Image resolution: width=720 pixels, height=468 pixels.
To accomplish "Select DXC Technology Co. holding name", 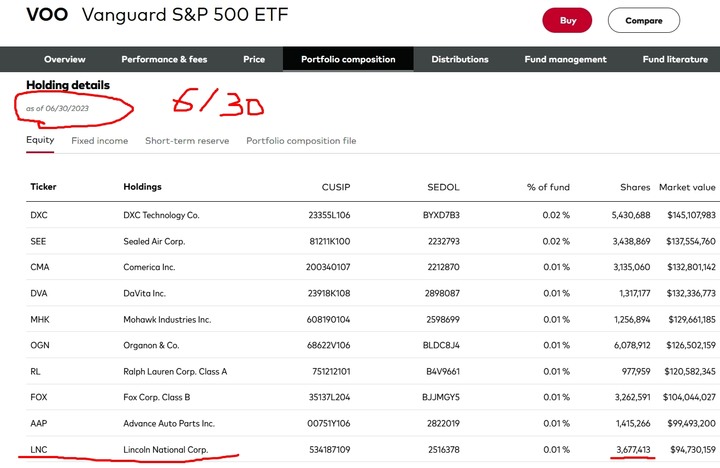I will 161,215.
